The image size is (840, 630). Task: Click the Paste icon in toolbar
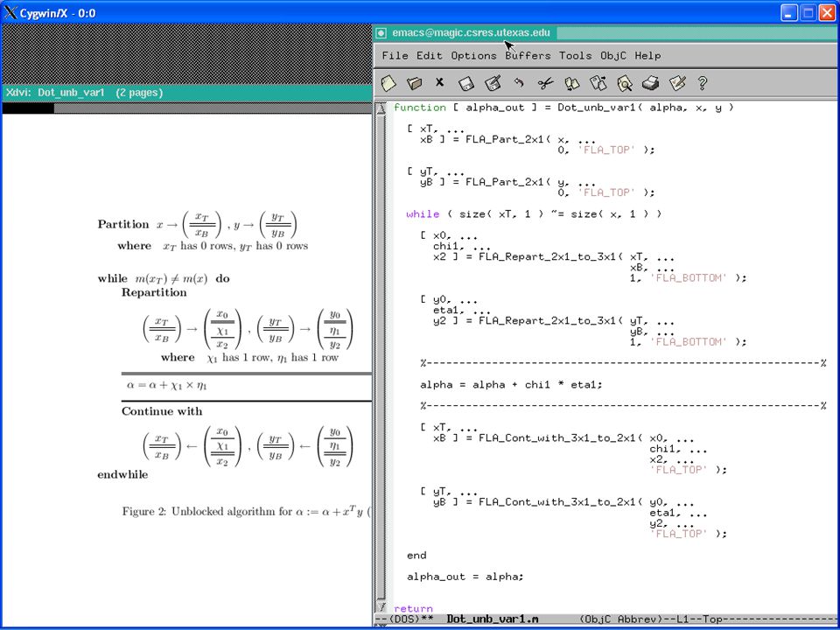(x=598, y=83)
